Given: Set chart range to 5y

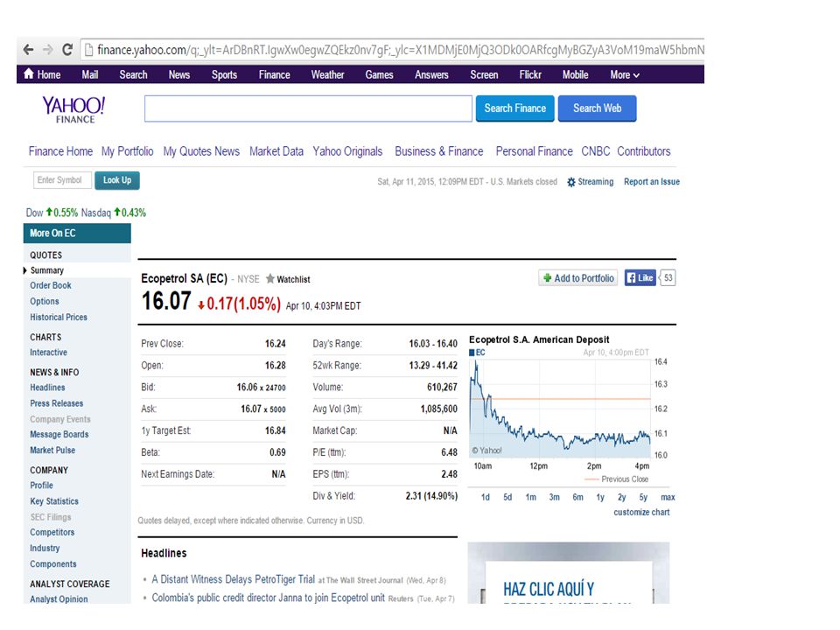Looking at the screenshot, I should pos(643,497).
